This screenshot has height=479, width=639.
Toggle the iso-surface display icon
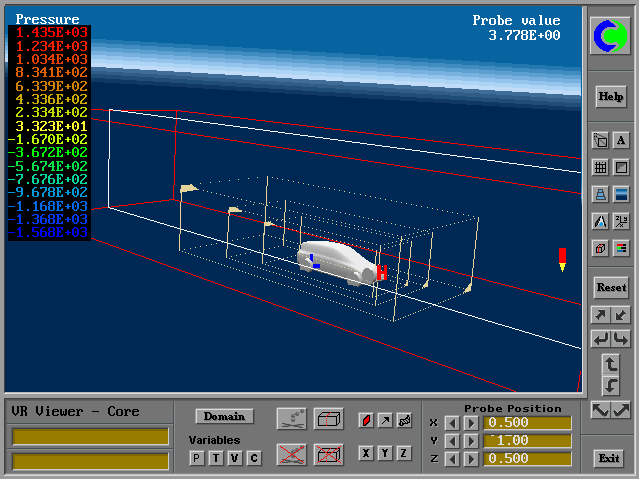(404, 420)
